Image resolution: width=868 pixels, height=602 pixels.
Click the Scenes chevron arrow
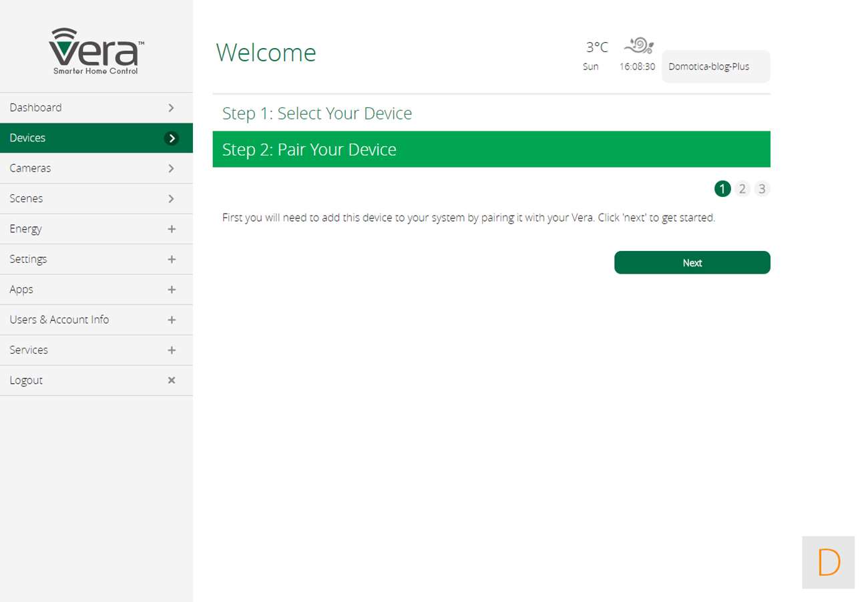click(172, 199)
